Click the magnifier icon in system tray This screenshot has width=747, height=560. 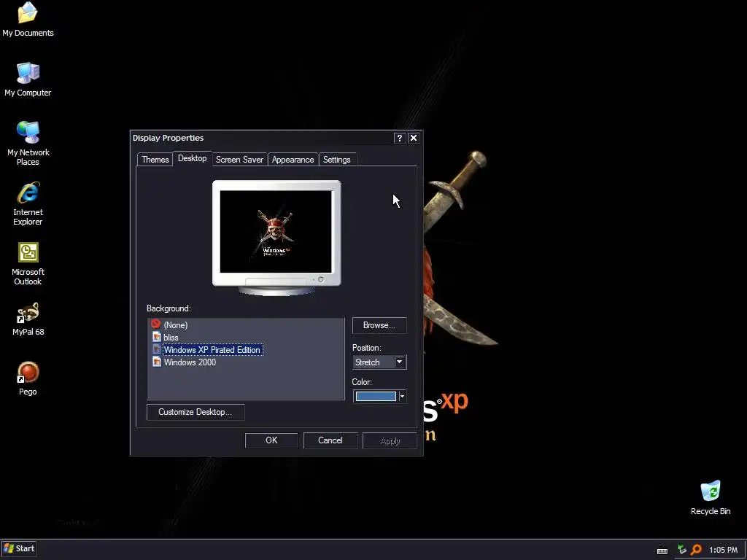pos(696,550)
